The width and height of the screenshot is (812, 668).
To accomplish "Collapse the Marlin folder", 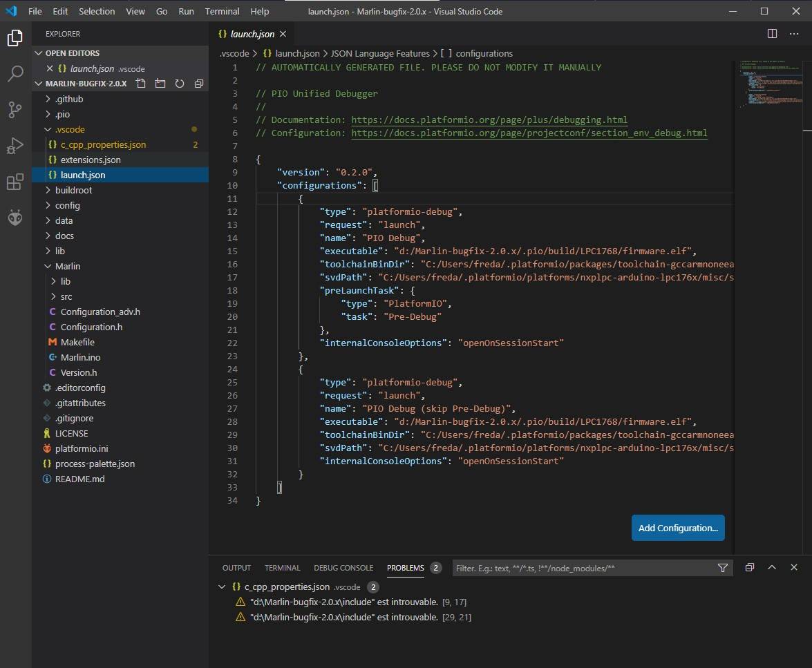I will pos(67,266).
